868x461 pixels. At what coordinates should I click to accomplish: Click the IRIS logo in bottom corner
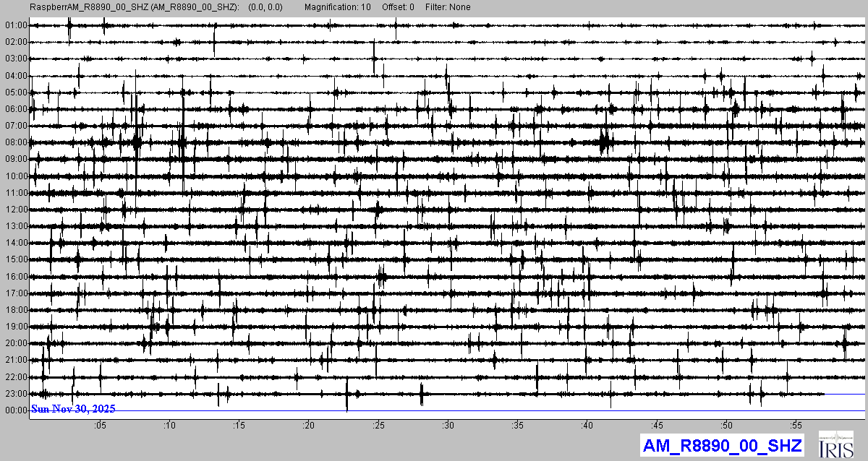pos(838,444)
